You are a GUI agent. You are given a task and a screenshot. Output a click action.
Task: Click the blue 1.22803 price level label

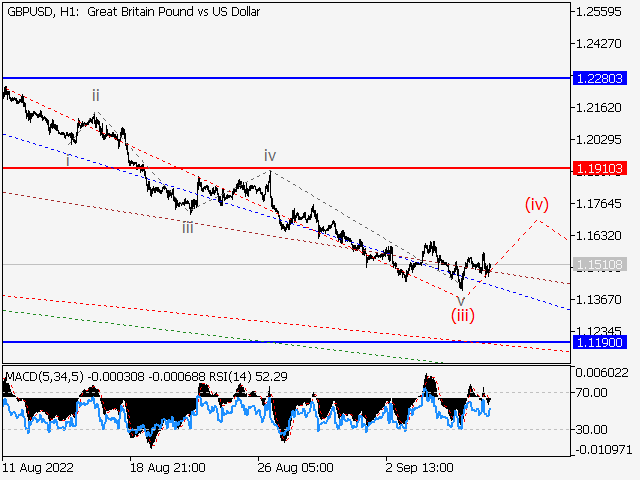click(600, 78)
